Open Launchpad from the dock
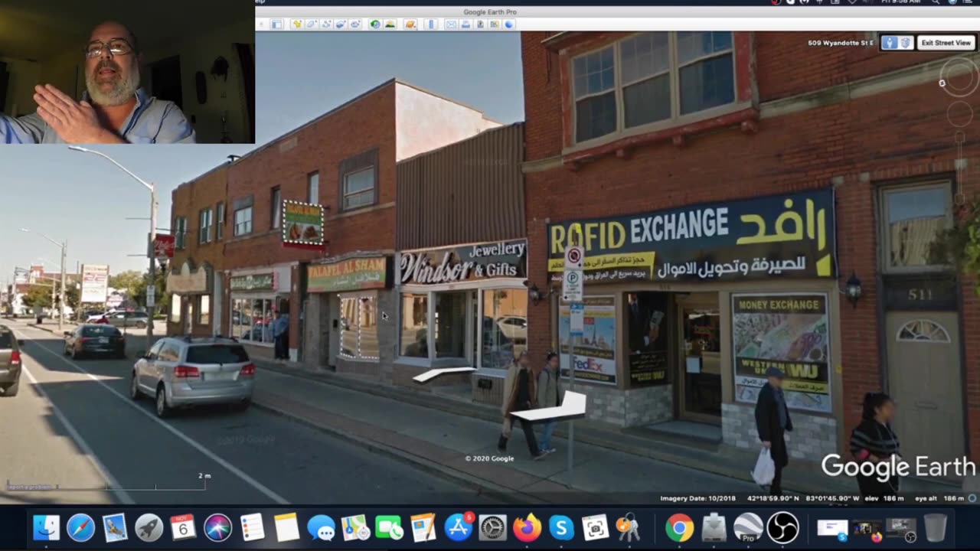980x551 pixels. [x=149, y=528]
